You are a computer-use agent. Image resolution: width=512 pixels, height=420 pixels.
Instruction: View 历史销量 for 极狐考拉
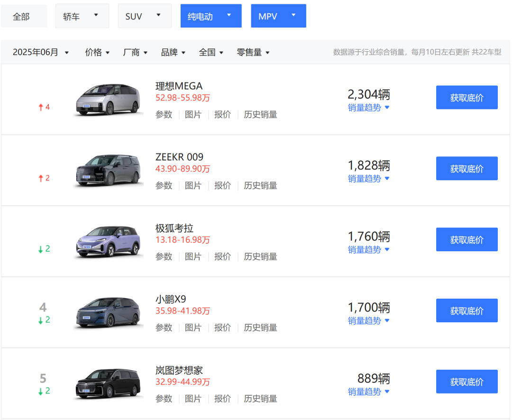tap(261, 257)
